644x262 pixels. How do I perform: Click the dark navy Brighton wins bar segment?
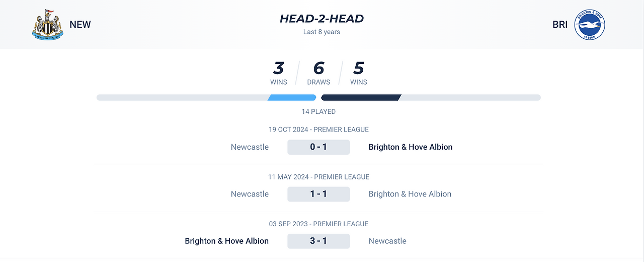point(361,97)
